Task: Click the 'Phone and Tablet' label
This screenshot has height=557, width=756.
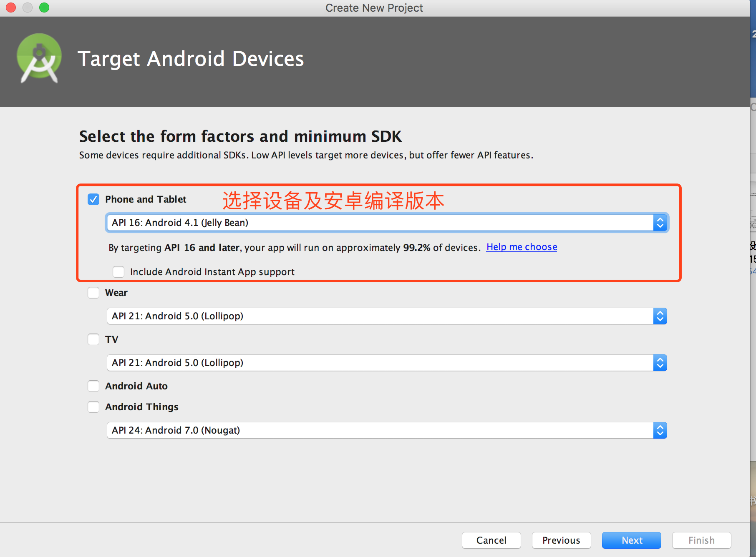Action: pyautogui.click(x=146, y=199)
